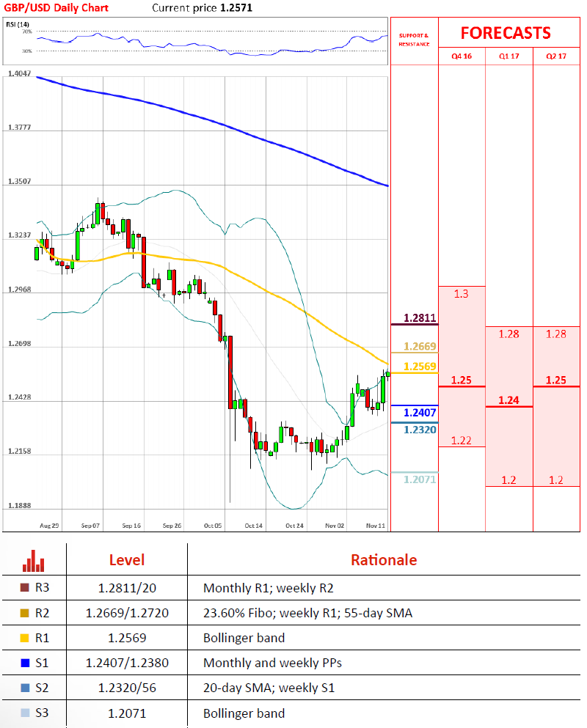Viewport: 587px width, 728px height.
Task: Click the 1.2071 support level label
Action: [420, 479]
